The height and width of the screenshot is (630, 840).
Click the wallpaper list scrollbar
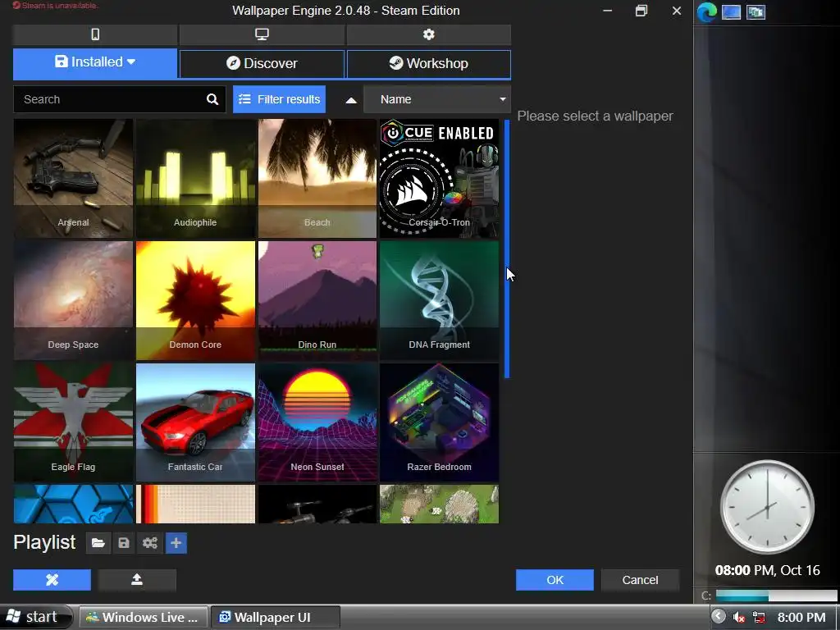point(507,249)
